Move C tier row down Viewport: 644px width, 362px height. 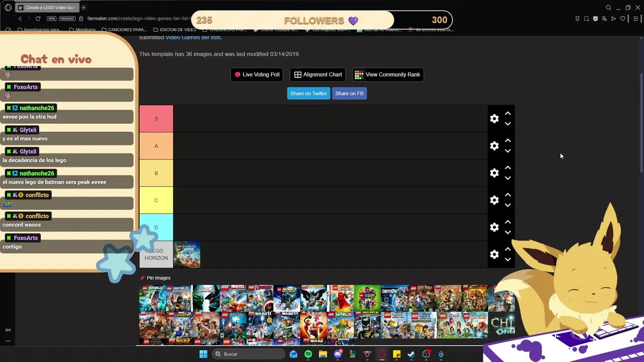[508, 205]
